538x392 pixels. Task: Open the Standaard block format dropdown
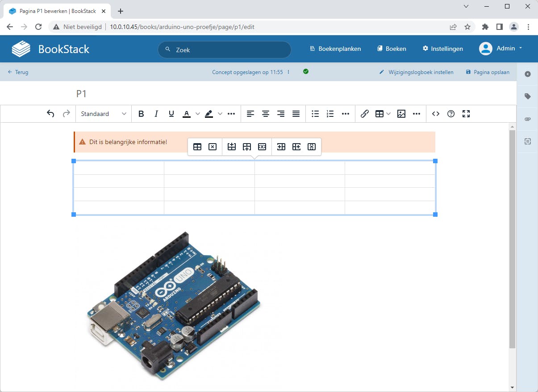[104, 114]
